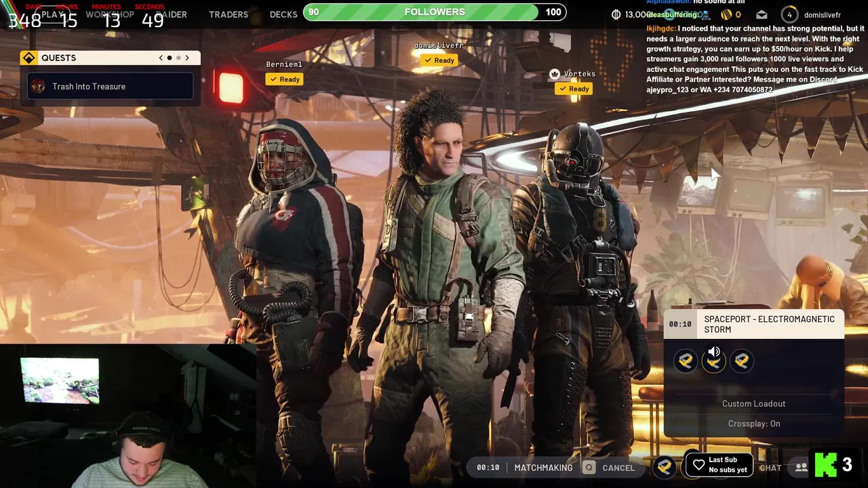Viewport: 868px width, 488px height.
Task: Open the yellow Quests panel icon
Action: tap(28, 58)
